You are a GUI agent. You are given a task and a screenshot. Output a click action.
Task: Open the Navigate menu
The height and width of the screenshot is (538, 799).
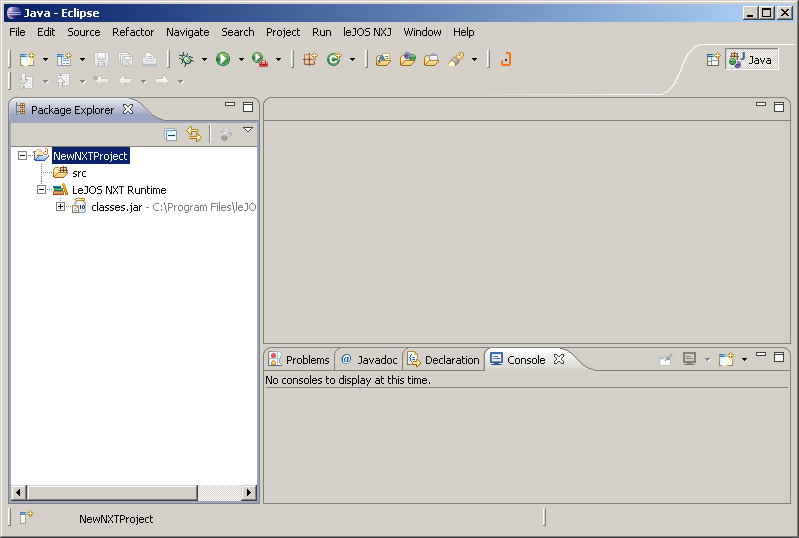[x=188, y=32]
